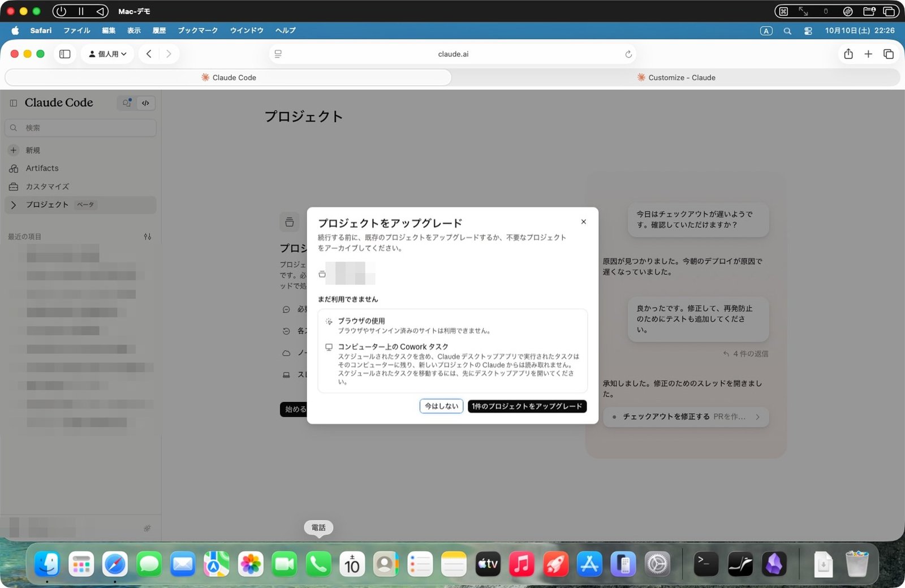Image resolution: width=905 pixels, height=588 pixels.
Task: Show Safari sidebar button
Action: (x=65, y=54)
